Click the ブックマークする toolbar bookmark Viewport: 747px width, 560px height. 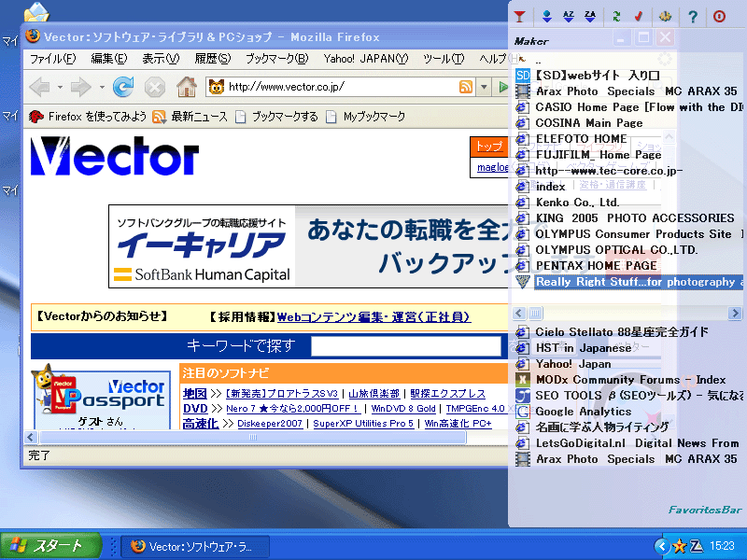point(276,116)
